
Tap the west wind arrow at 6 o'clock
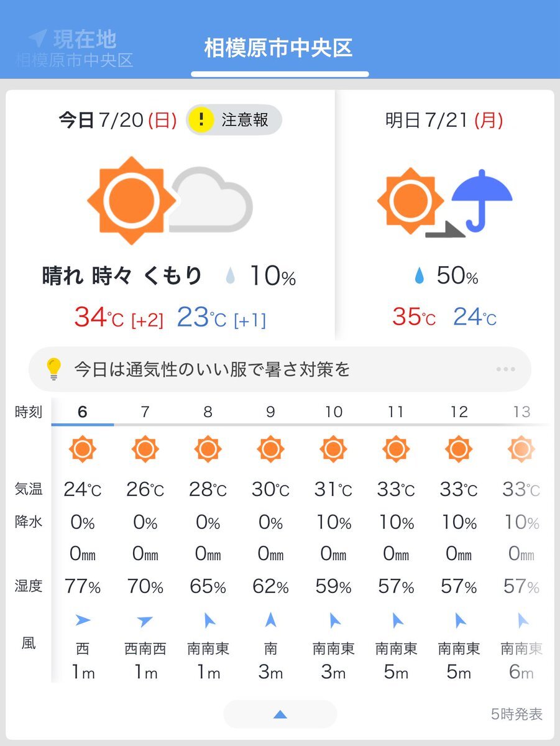pos(83,620)
